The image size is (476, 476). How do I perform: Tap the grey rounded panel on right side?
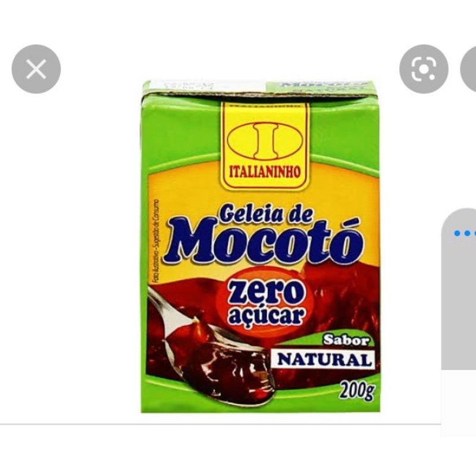tap(458, 289)
